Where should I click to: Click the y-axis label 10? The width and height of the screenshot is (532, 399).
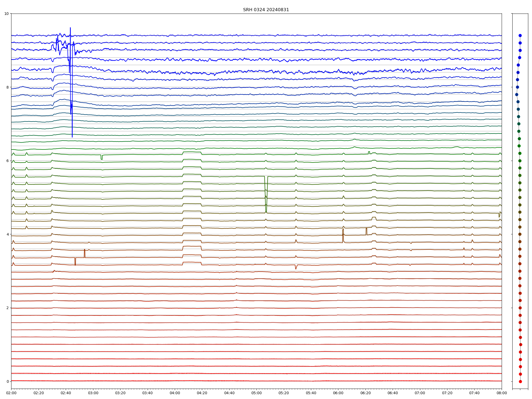click(x=6, y=14)
